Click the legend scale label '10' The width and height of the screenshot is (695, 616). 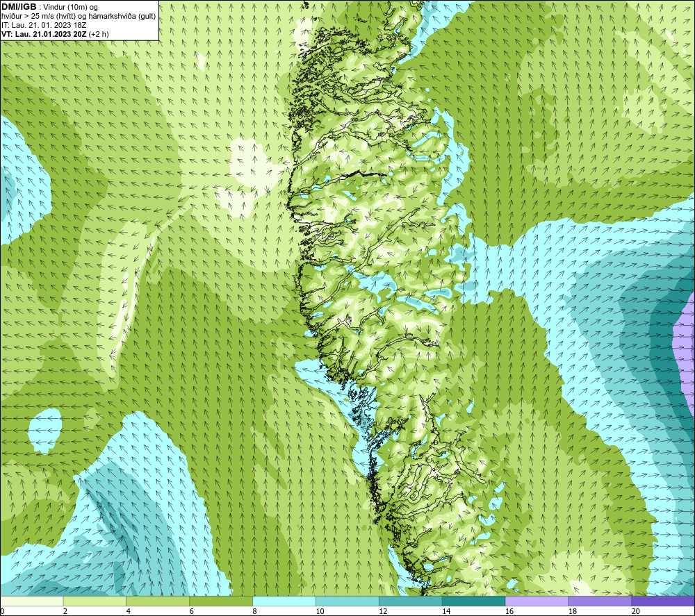tap(320, 611)
